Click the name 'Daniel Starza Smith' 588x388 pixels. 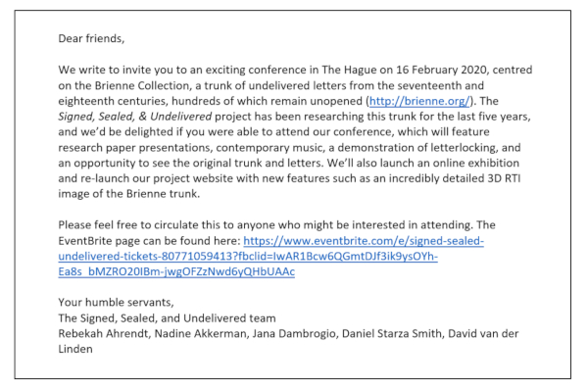point(392,334)
